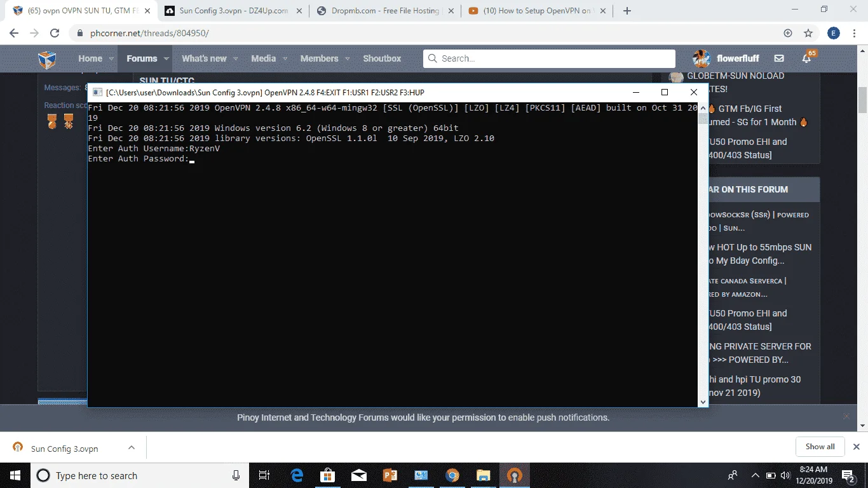Image resolution: width=868 pixels, height=488 pixels.
Task: Click the padlock site info icon
Action: 80,34
